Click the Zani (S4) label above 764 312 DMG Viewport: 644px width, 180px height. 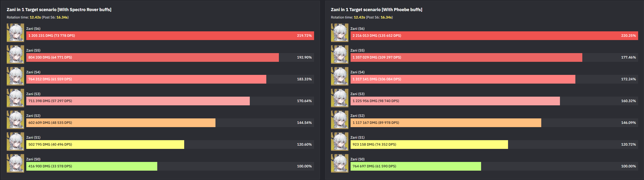33,72
